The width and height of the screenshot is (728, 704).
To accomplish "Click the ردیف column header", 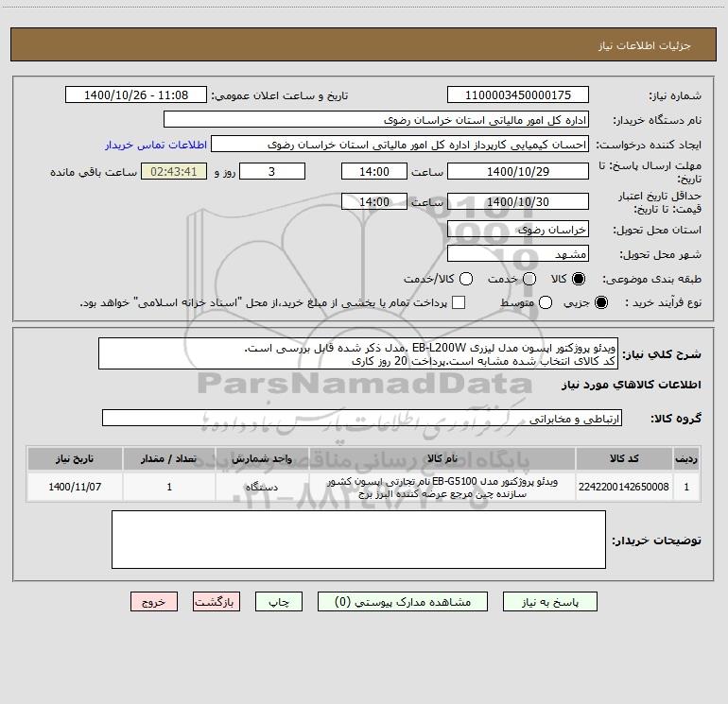I will [x=686, y=458].
